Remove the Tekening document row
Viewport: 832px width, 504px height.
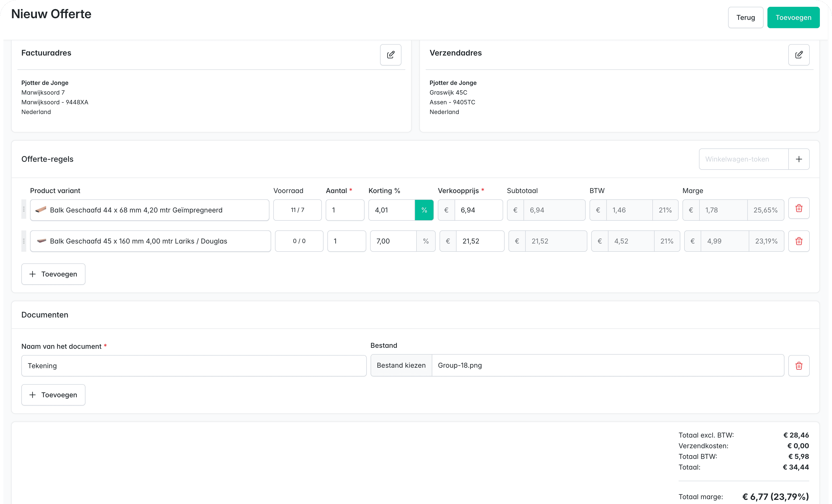[799, 366]
